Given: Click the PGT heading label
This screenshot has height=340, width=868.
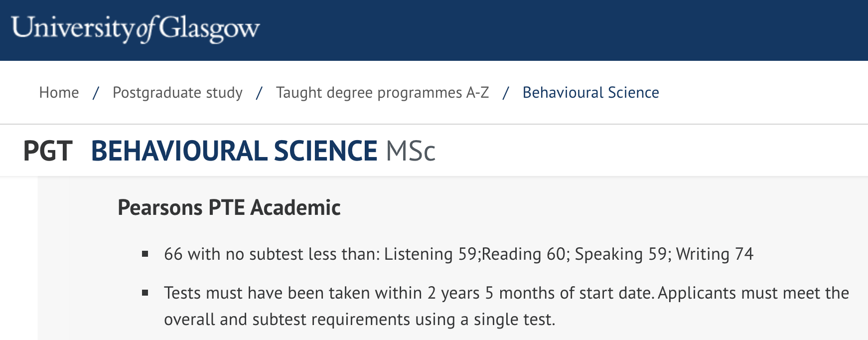Looking at the screenshot, I should (x=48, y=151).
